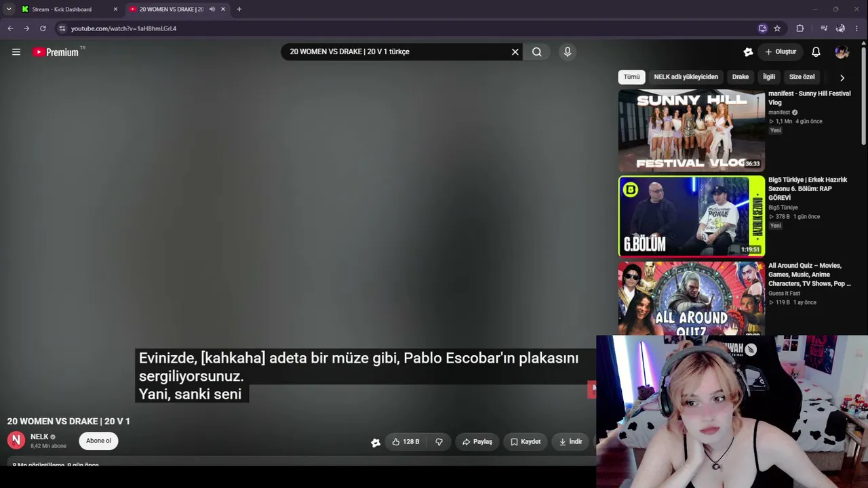Click the Oluştur create button
This screenshot has width=868, height=488.
pos(781,52)
